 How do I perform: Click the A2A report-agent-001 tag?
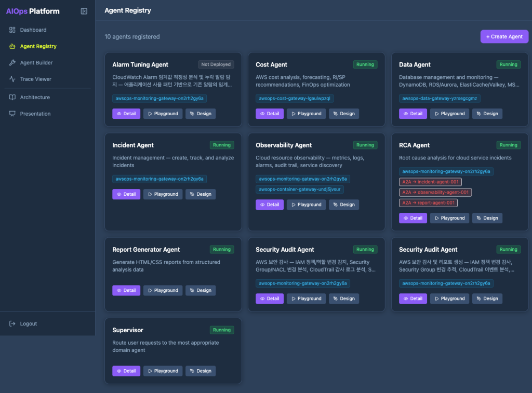(x=428, y=203)
